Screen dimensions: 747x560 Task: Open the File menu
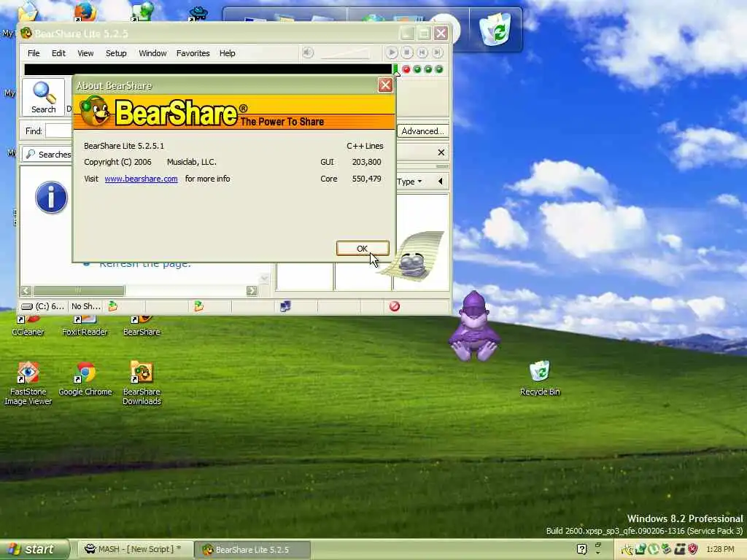34,53
